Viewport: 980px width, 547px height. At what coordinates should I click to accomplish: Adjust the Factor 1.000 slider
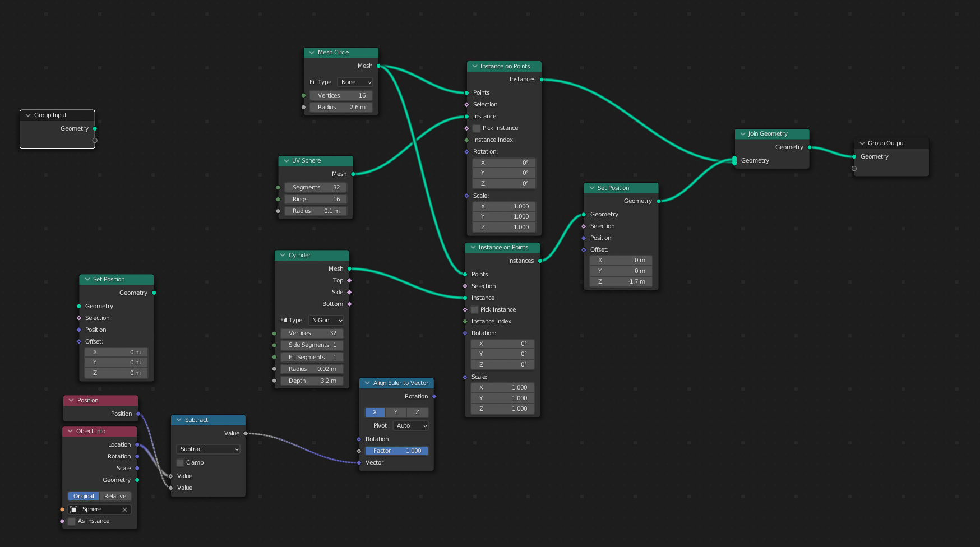396,451
